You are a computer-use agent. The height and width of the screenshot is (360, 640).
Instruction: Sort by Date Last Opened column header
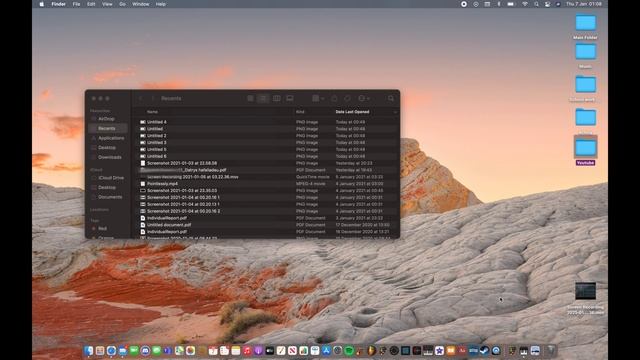352,112
